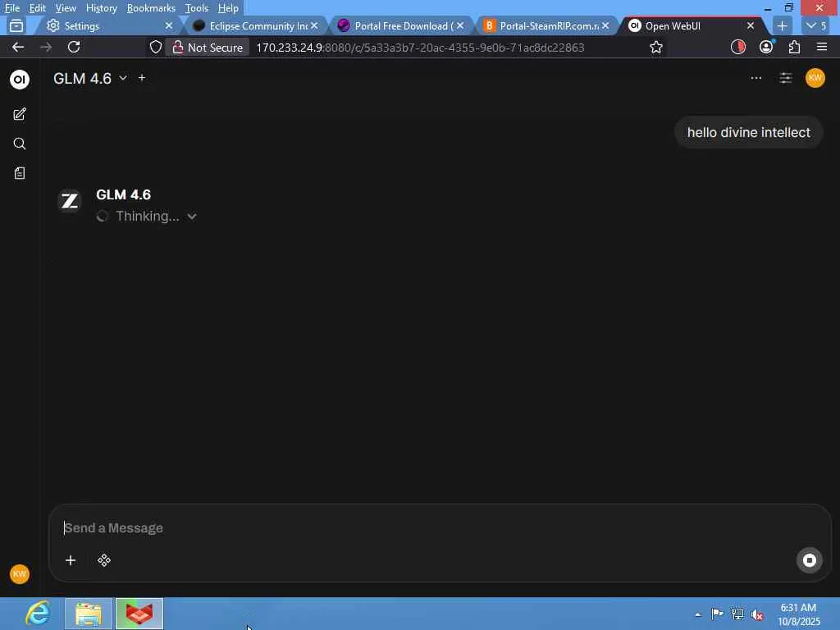Click the muted volume tray icon

coord(757,614)
